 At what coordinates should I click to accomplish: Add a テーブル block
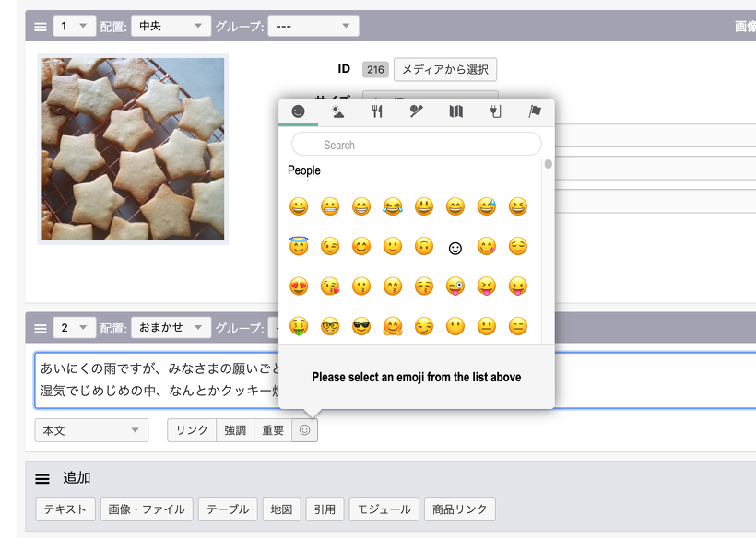pos(227,509)
